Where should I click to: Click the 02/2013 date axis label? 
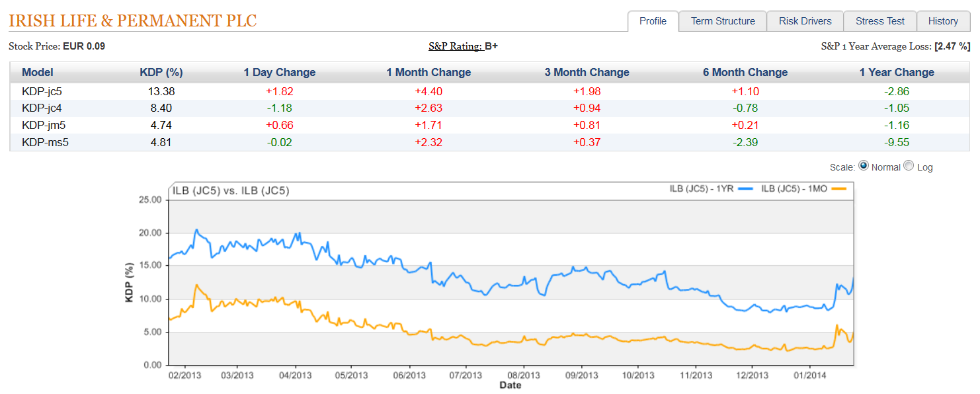(183, 375)
